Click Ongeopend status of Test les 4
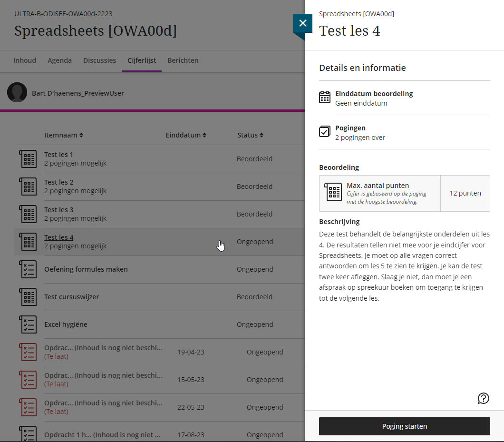 coord(255,242)
